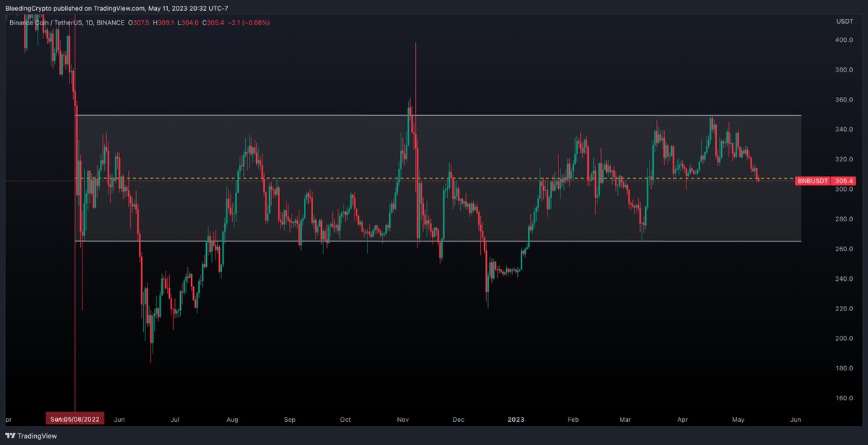Viewport: 868px width, 445px height.
Task: Click the 'Sep' label on the time axis
Action: [289, 419]
